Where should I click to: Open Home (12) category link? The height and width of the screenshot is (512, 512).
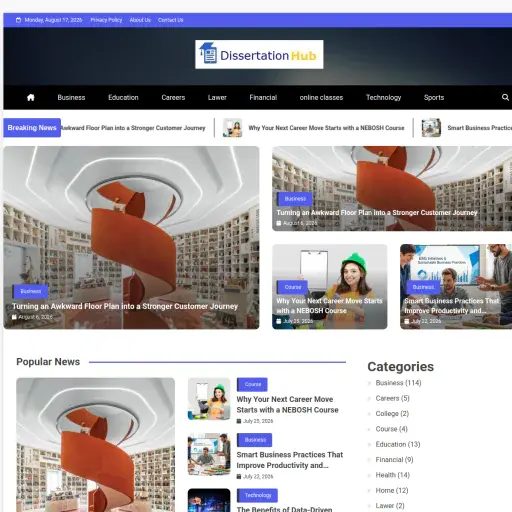(392, 490)
